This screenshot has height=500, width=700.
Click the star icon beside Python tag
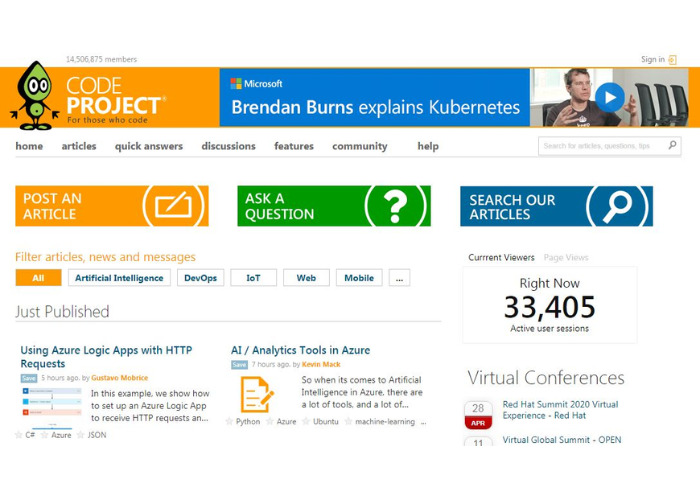pos(229,422)
